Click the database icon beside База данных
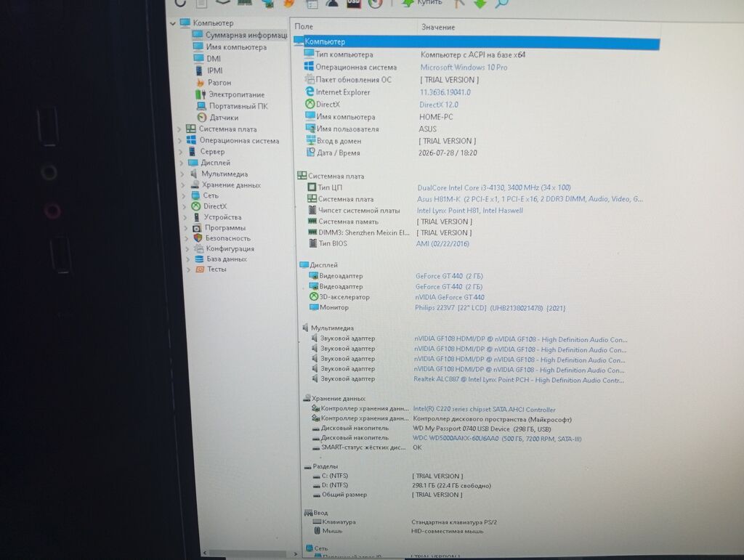This screenshot has width=744, height=560. [x=199, y=259]
